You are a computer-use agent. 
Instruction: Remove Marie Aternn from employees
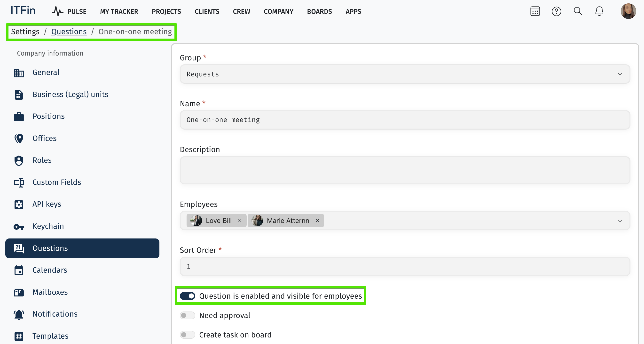coord(317,221)
